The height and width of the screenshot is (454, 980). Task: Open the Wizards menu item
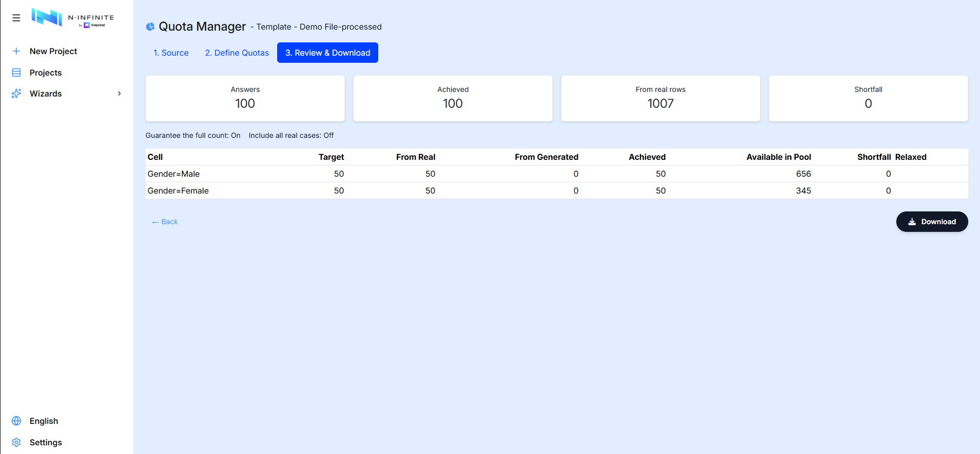[x=45, y=93]
